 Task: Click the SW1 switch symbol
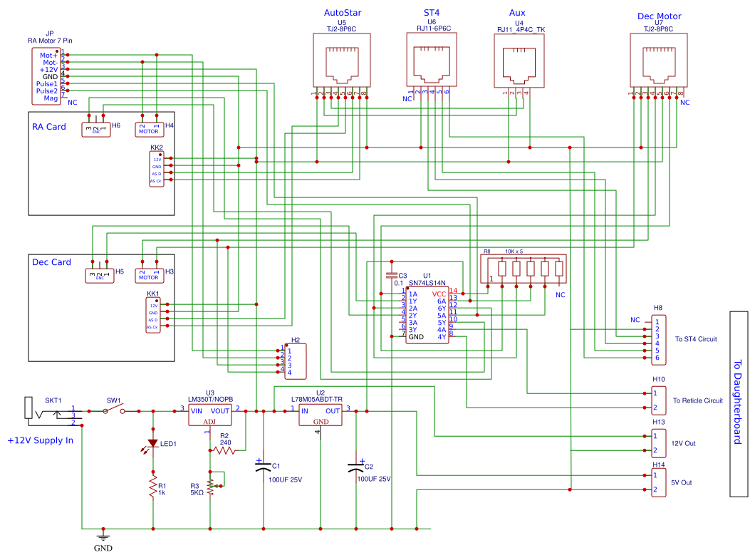[x=114, y=410]
